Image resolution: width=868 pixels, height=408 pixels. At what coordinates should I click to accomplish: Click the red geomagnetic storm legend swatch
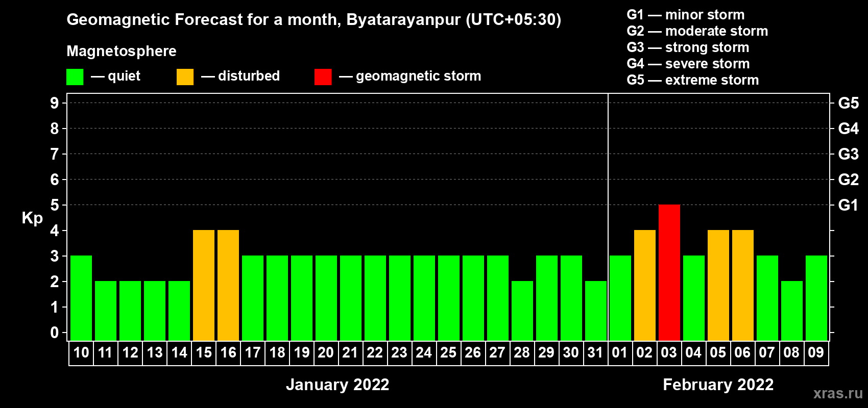(x=323, y=77)
